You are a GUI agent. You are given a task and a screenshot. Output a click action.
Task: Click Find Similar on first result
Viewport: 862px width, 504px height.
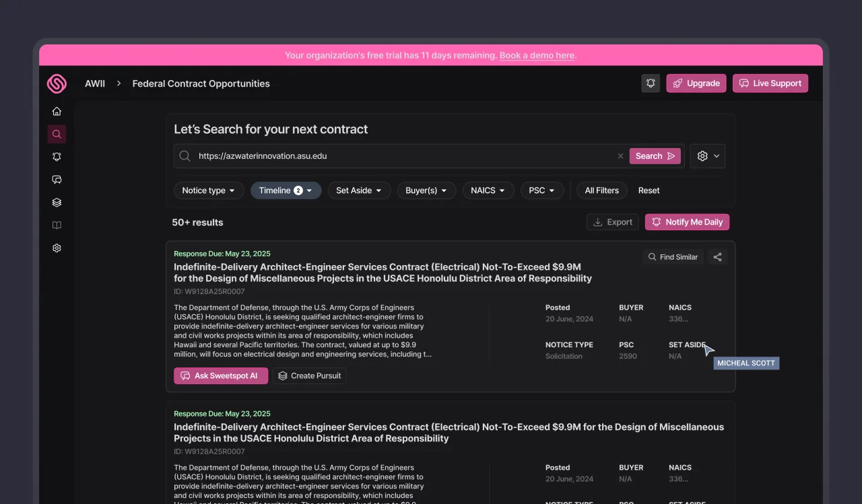click(673, 257)
